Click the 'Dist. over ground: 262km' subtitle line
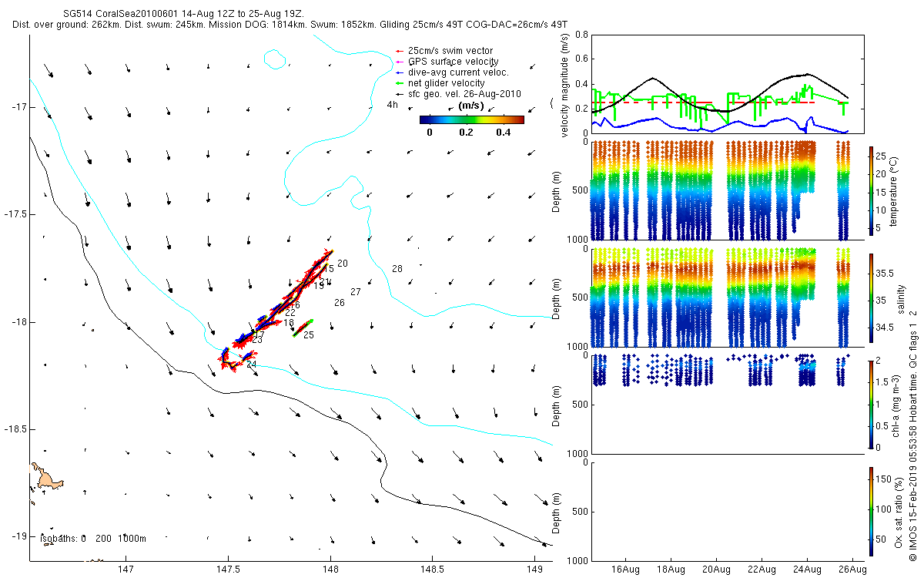 [290, 25]
